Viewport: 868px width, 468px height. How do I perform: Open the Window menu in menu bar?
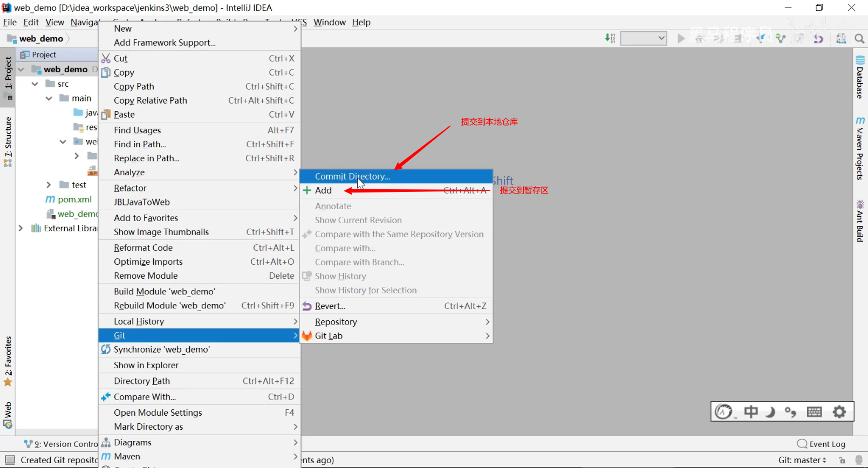pos(330,22)
